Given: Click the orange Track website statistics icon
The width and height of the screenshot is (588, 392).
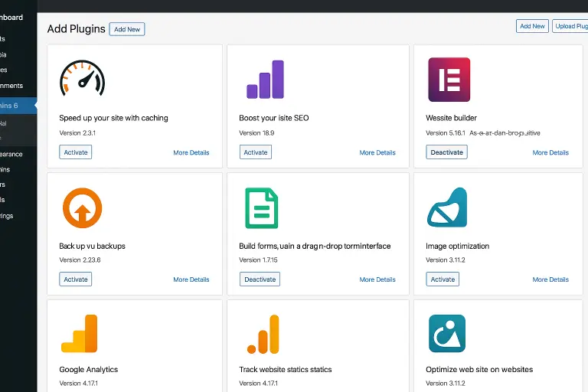Looking at the screenshot, I should coord(263,334).
